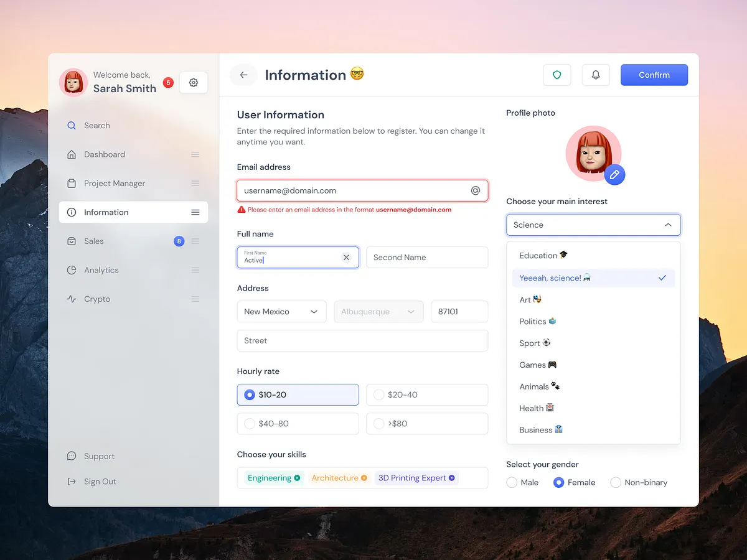
Task: Click the Street address field
Action: [x=362, y=341]
